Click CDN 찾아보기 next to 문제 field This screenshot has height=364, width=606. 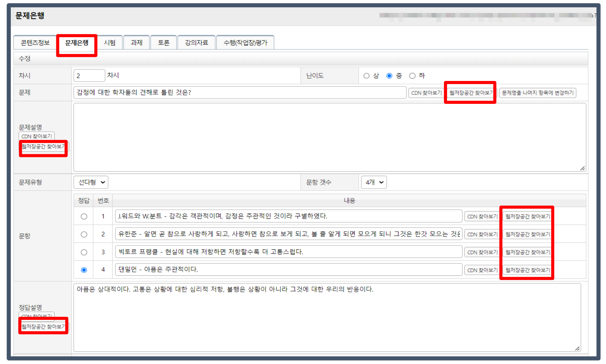[x=426, y=93]
